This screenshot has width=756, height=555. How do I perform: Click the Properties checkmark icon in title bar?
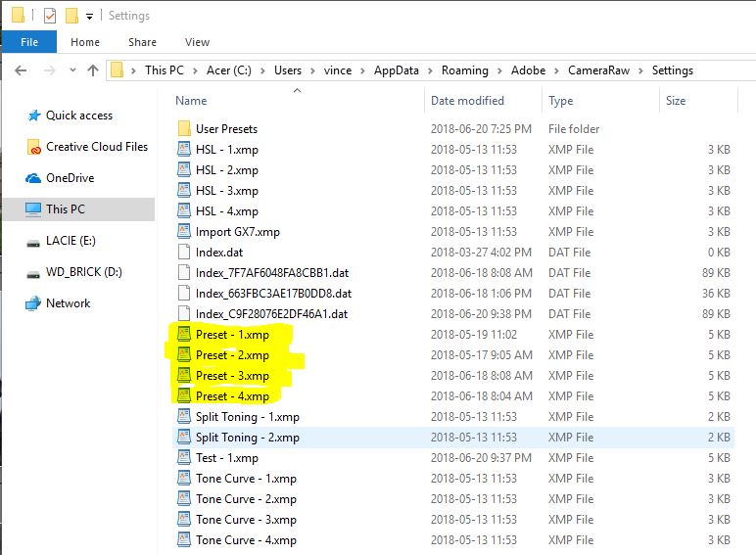click(50, 16)
